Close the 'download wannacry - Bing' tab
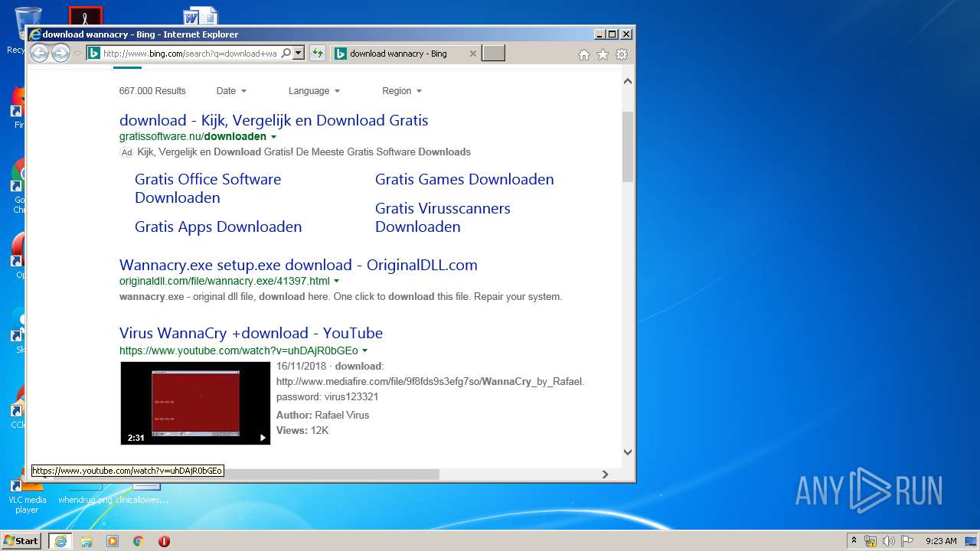Image resolution: width=980 pixels, height=551 pixels. click(472, 54)
